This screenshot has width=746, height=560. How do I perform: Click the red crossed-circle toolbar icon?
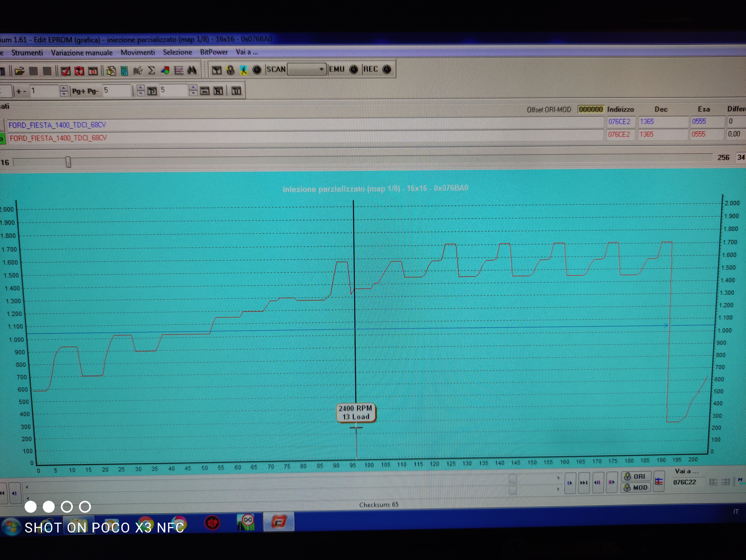tap(79, 71)
